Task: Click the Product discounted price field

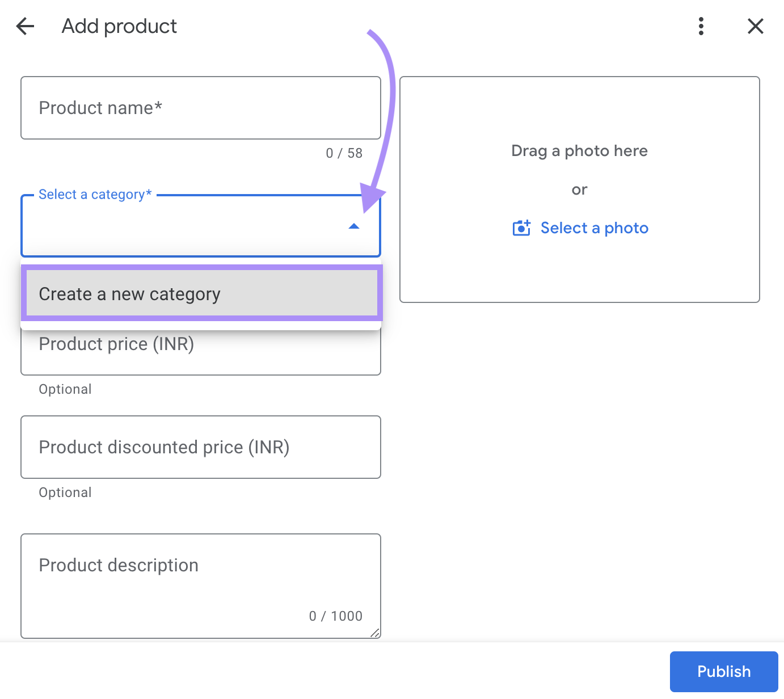Action: (201, 447)
